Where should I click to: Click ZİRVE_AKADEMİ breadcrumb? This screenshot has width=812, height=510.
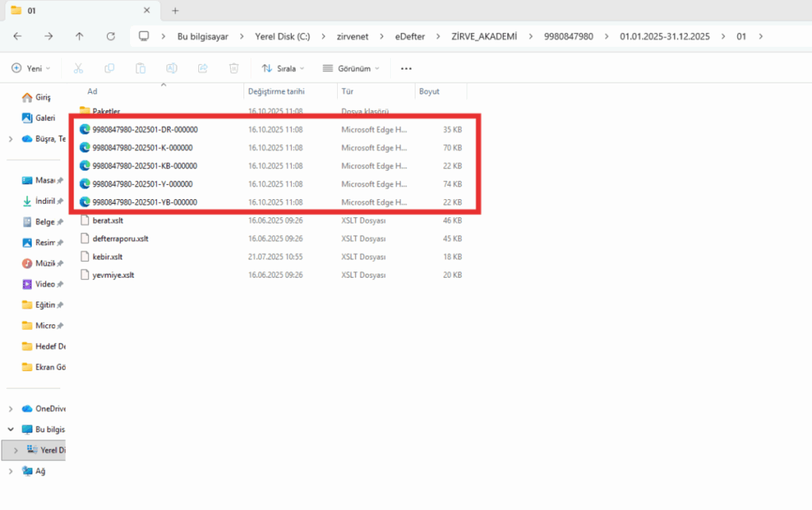pyautogui.click(x=484, y=36)
